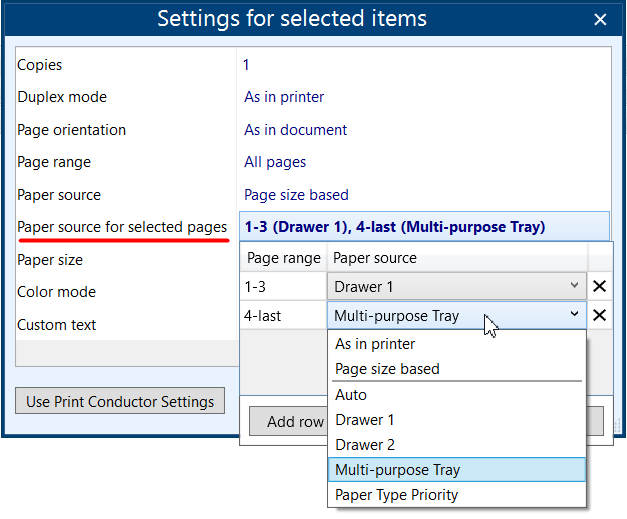This screenshot has height=519, width=627.
Task: Remove the 4-last page range row
Action: coord(599,316)
